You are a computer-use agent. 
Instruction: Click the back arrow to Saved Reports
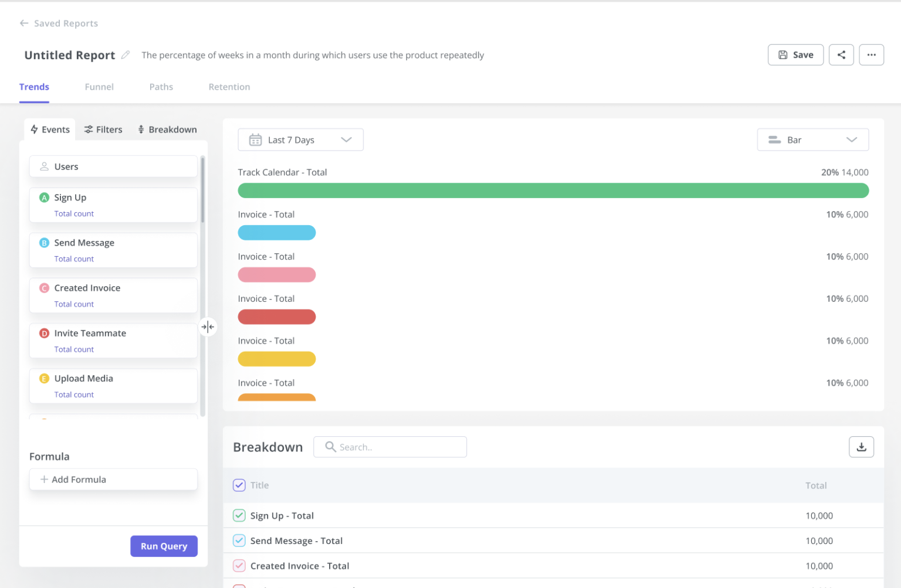click(x=23, y=23)
